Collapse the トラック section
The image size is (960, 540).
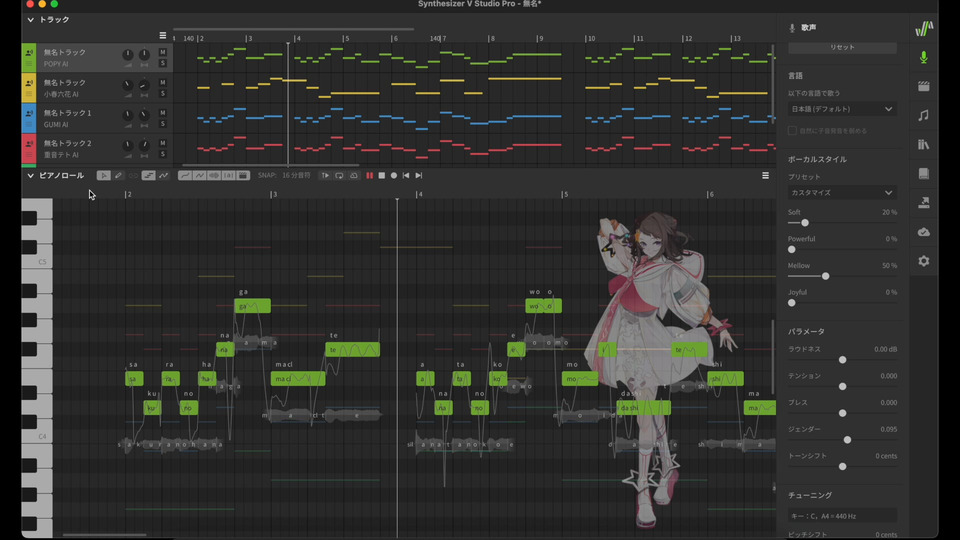(x=30, y=20)
